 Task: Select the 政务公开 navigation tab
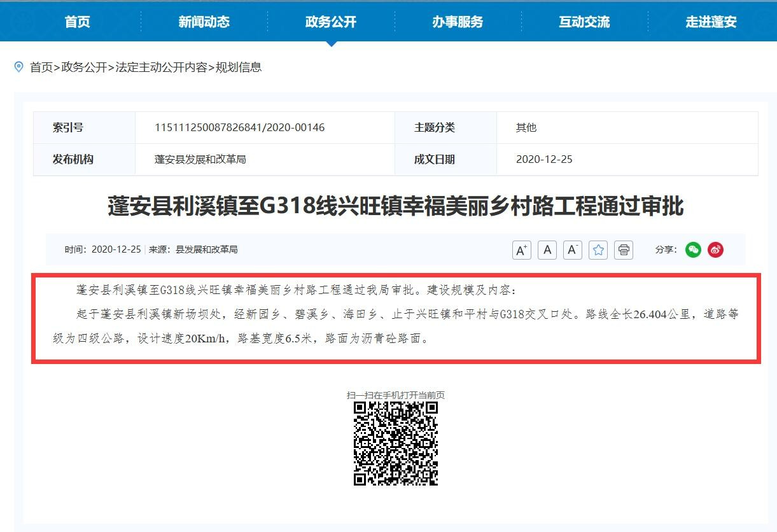coord(331,22)
